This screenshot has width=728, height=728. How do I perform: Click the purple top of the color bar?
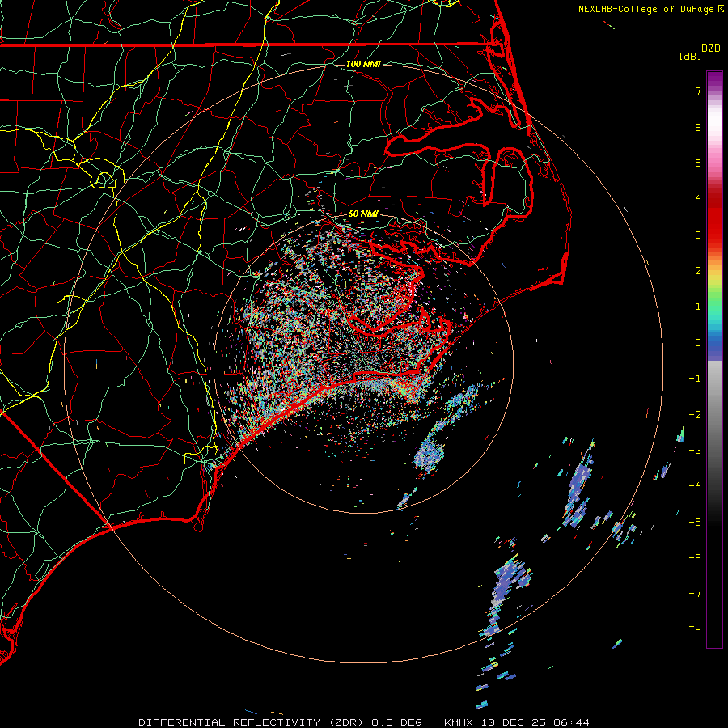714,79
